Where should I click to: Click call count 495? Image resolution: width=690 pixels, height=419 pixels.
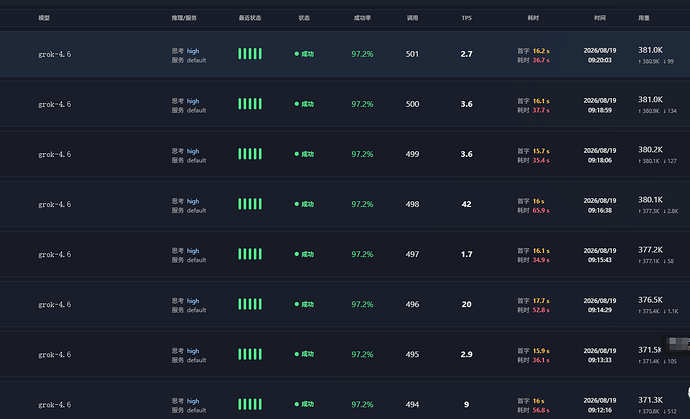point(412,354)
